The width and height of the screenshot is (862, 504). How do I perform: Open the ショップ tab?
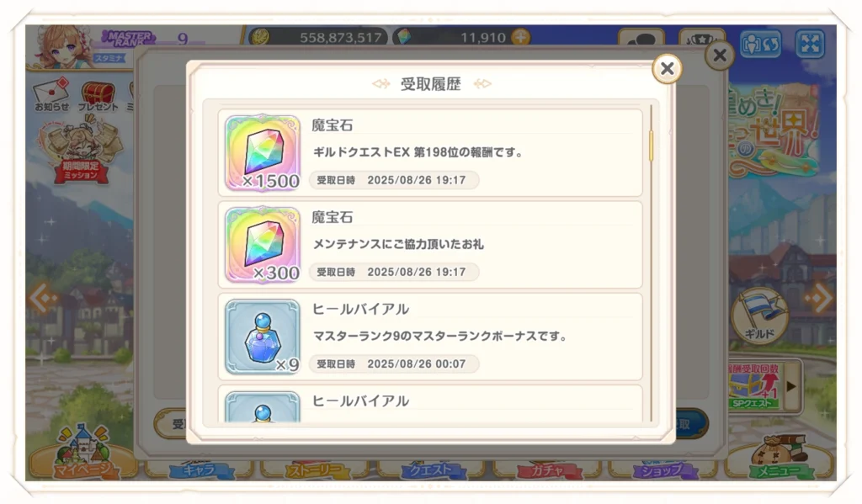[662, 470]
